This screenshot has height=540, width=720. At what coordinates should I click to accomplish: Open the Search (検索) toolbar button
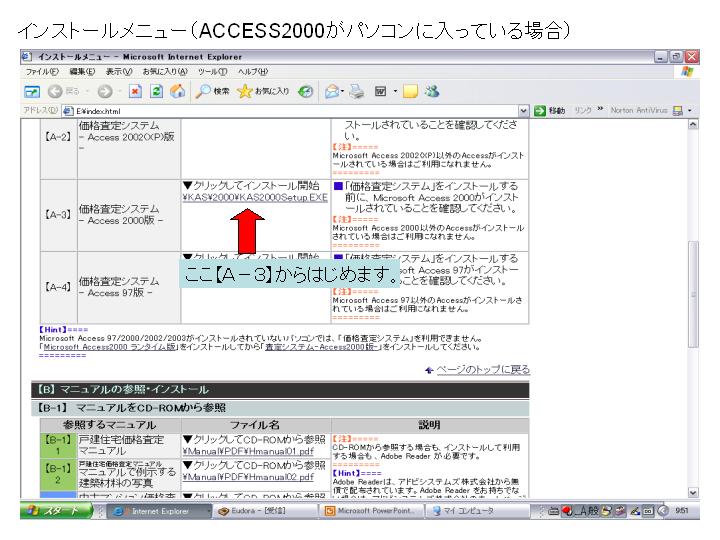click(x=212, y=91)
